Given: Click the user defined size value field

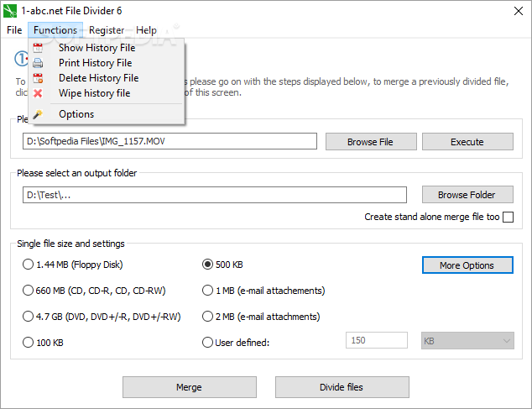Looking at the screenshot, I should 377,340.
